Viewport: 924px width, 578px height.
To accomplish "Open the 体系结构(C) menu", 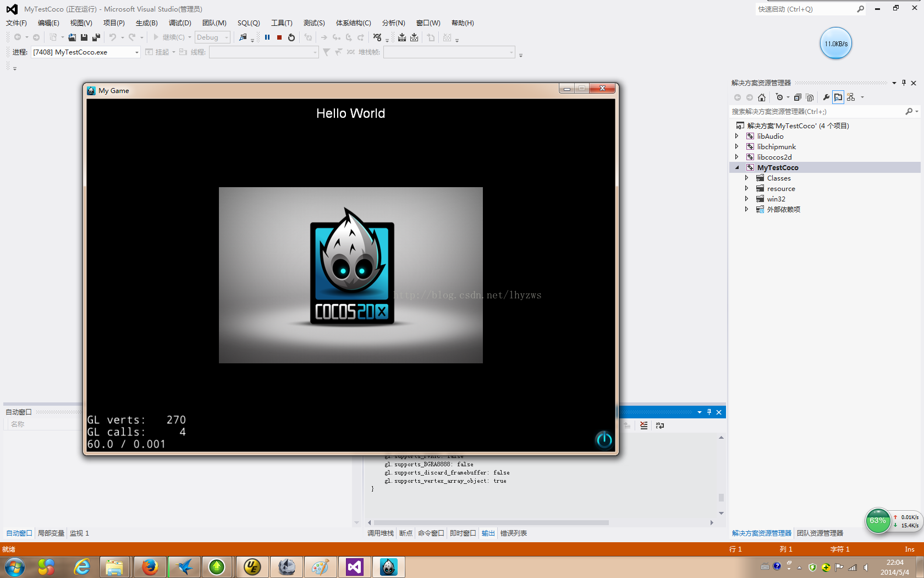I will click(x=354, y=23).
